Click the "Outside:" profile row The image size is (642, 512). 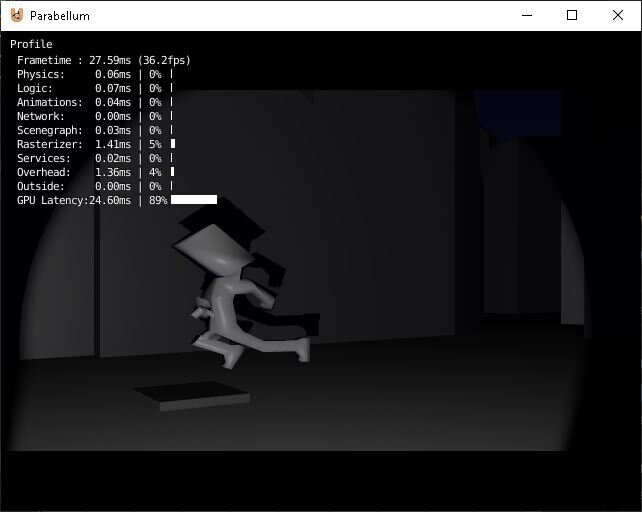tap(95, 186)
